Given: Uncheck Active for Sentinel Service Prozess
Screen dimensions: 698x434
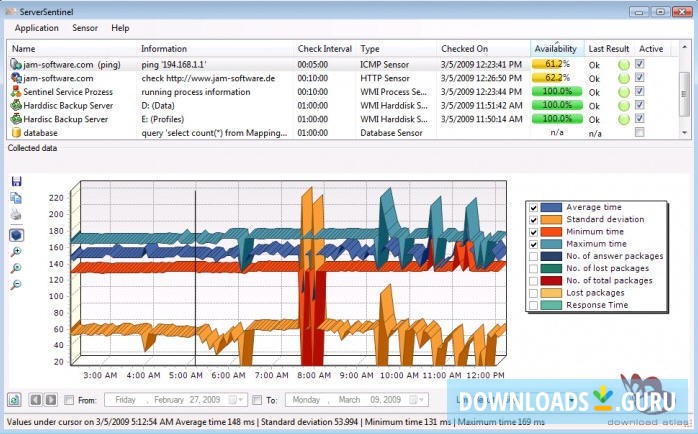Looking at the screenshot, I should click(640, 91).
